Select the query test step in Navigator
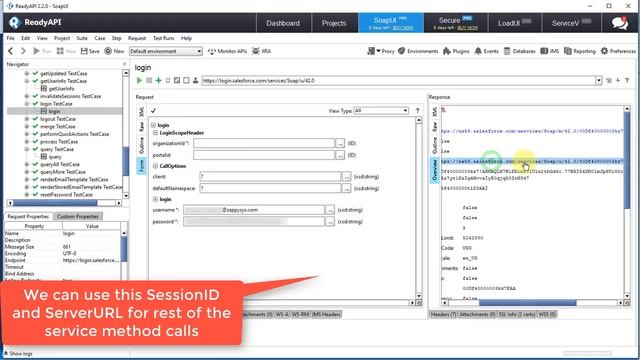This screenshot has width=640, height=360. pos(55,157)
